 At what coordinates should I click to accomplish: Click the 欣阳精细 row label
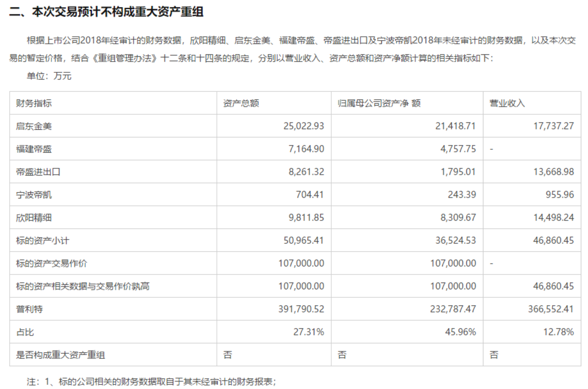[x=34, y=217]
